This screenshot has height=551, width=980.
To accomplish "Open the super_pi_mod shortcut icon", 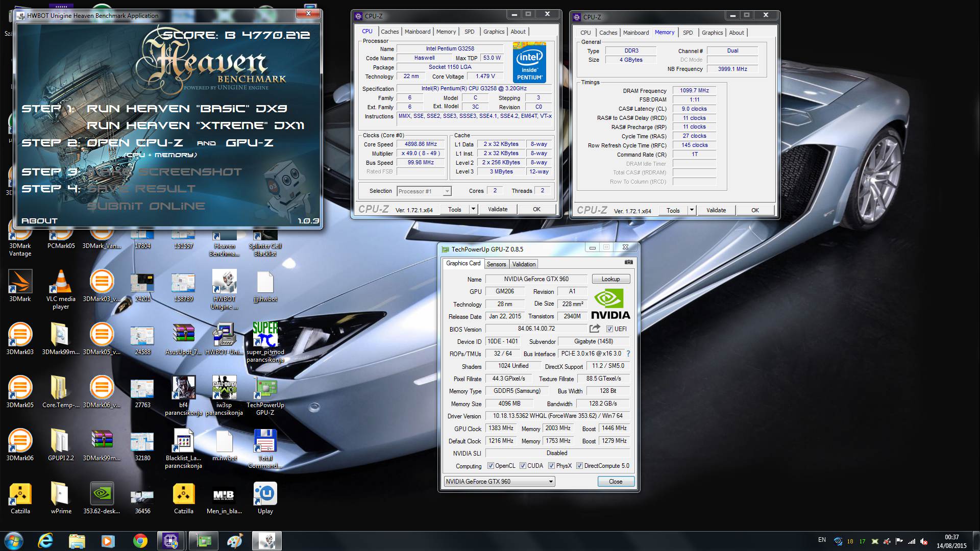I will point(265,342).
